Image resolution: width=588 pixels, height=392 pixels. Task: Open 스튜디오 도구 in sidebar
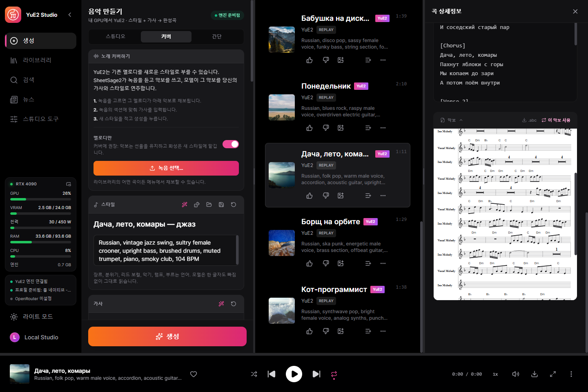pyautogui.click(x=40, y=119)
